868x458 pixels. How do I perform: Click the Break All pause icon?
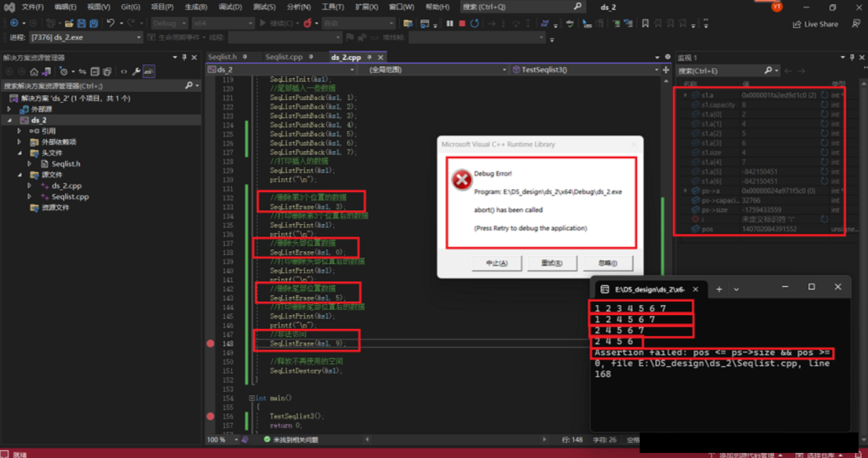[x=449, y=23]
